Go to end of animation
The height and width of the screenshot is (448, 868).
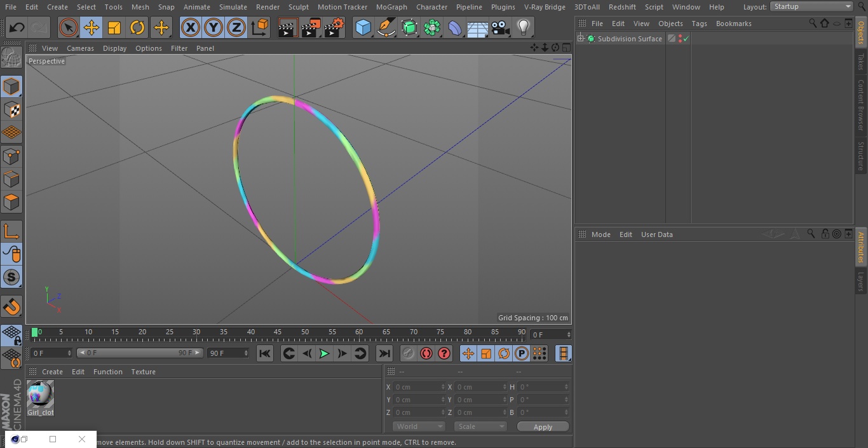[384, 354]
